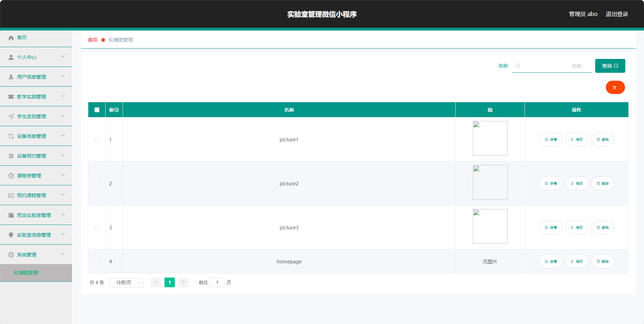The width and height of the screenshot is (644, 324).
Task: Open the 系统管理 menu label
Action: [x=27, y=255]
